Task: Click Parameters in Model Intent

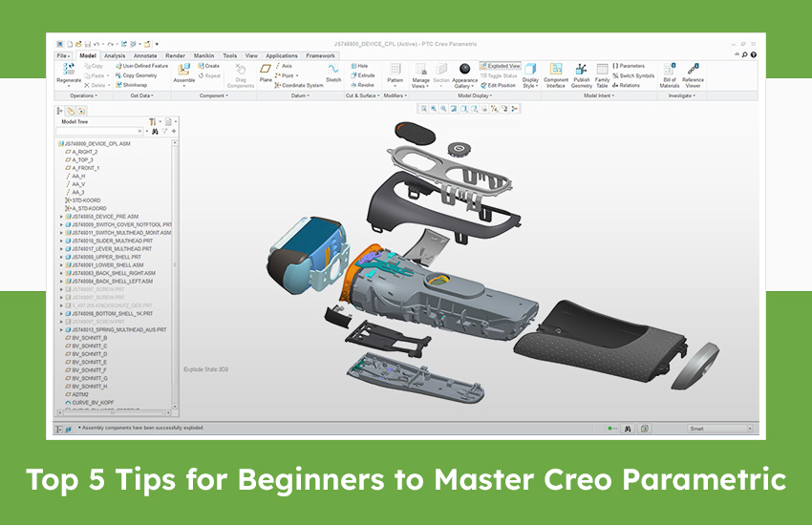Action: [x=629, y=66]
